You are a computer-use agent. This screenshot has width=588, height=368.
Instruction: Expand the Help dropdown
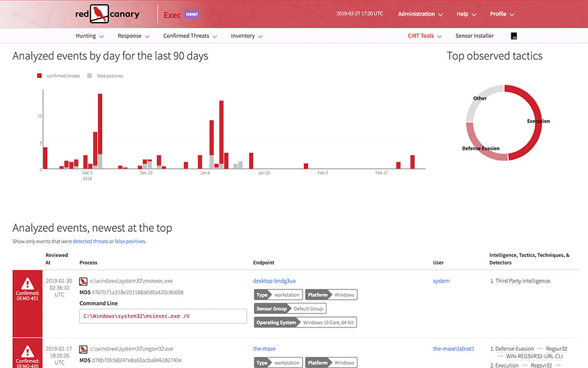point(466,14)
